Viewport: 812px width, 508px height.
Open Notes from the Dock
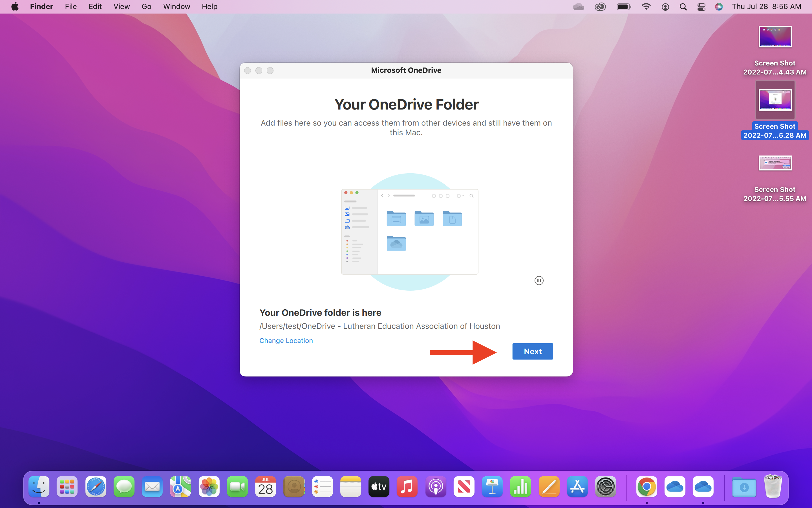coord(351,486)
